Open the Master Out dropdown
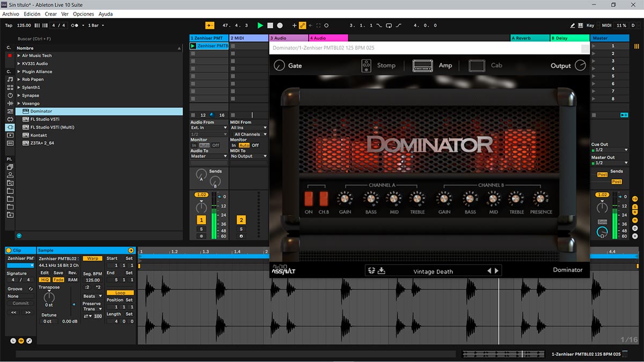Image resolution: width=644 pixels, height=362 pixels. coord(610,163)
